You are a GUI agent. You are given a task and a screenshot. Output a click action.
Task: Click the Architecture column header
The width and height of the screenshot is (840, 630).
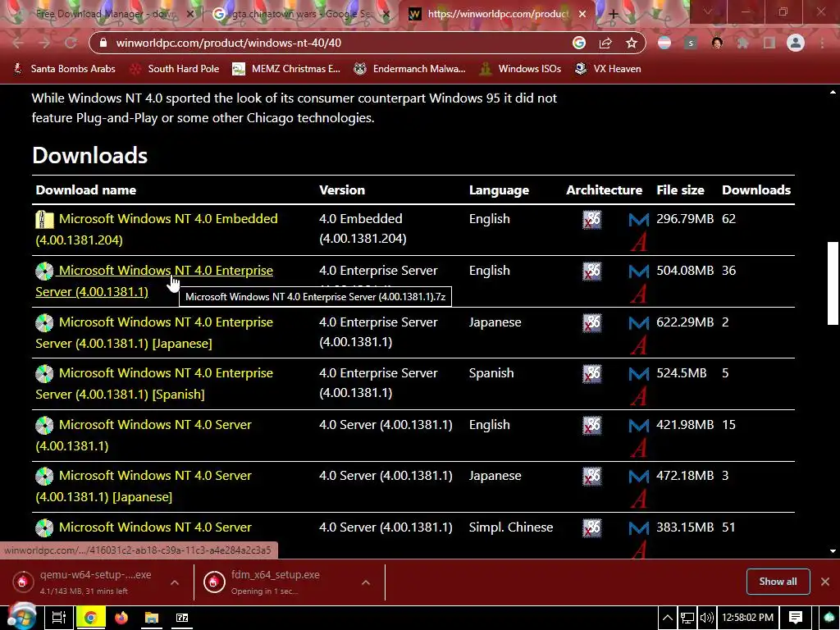604,190
